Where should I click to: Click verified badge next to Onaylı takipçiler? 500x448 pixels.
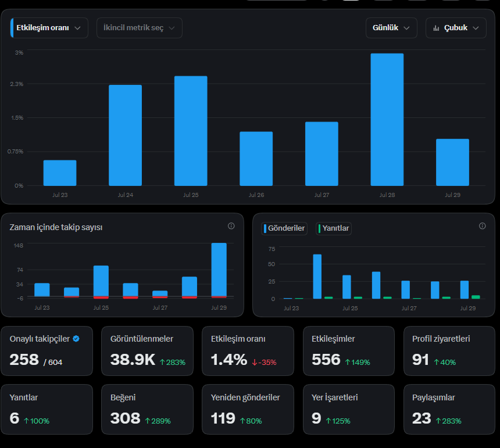tap(76, 339)
